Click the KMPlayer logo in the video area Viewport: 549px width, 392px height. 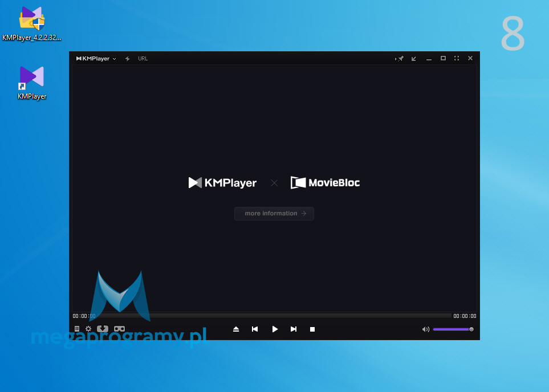222,183
